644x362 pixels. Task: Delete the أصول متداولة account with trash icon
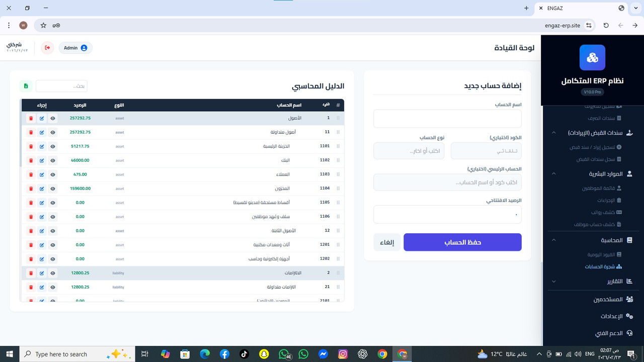click(x=31, y=132)
